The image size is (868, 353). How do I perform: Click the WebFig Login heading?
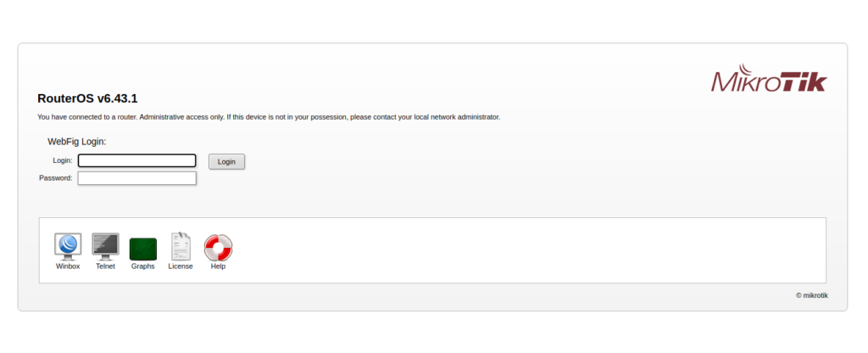(x=77, y=142)
